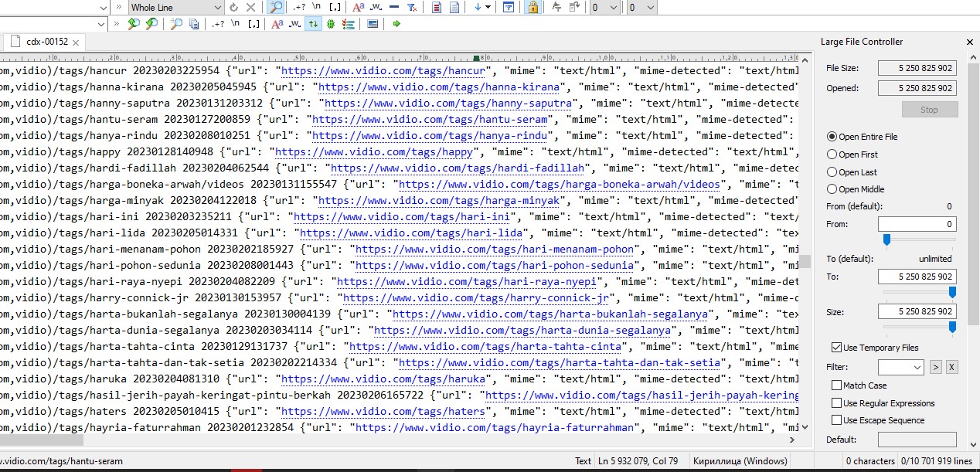Select the Open Middle radio button
980x472 pixels.
click(856, 189)
